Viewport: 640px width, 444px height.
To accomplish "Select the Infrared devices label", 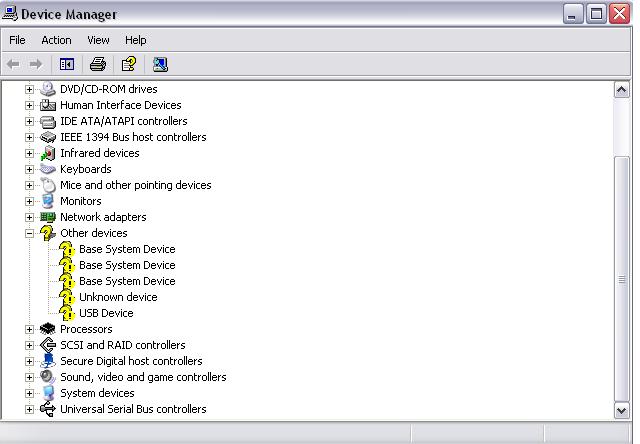I will pos(100,153).
